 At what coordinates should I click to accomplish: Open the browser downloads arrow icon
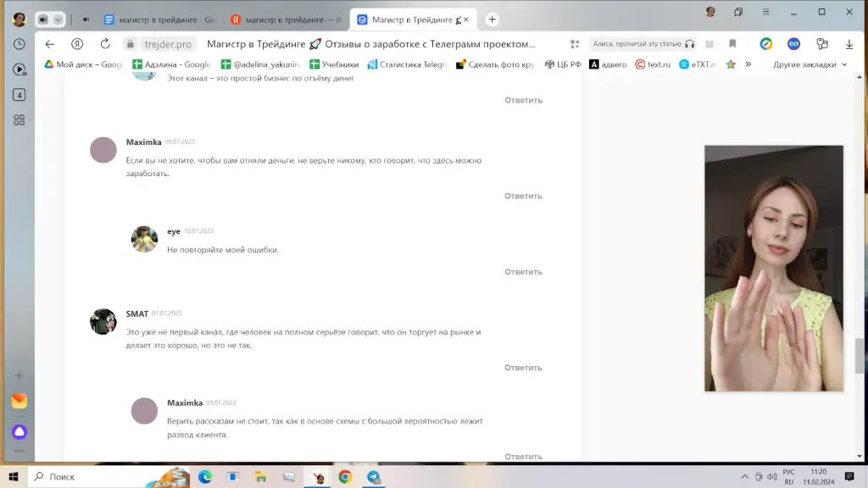(x=849, y=44)
